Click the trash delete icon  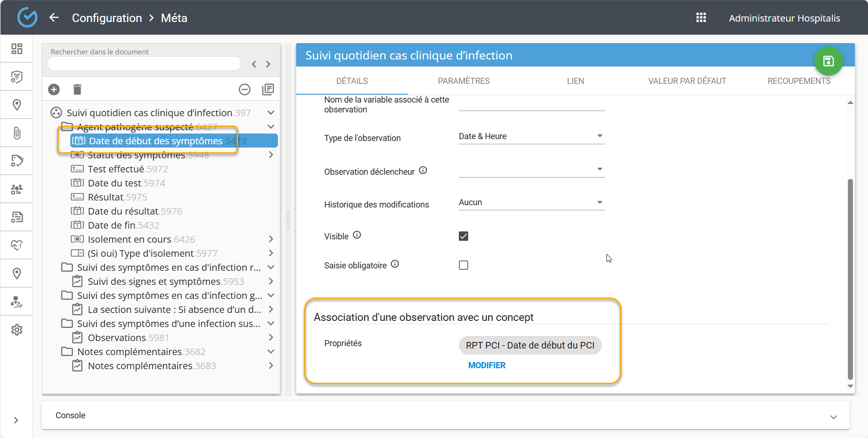click(x=77, y=89)
